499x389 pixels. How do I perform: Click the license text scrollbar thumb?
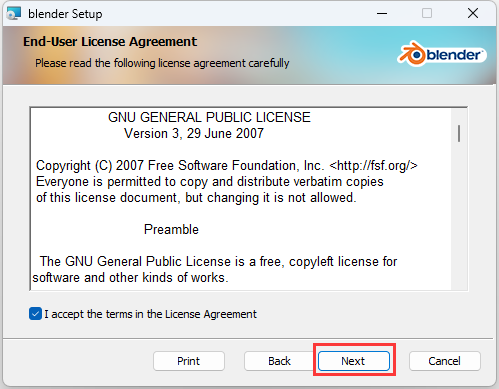[x=459, y=133]
